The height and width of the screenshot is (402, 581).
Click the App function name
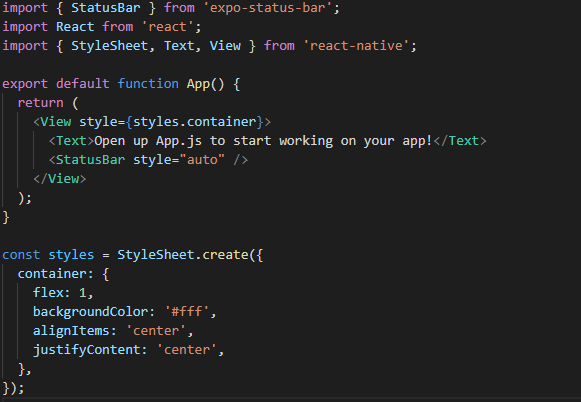(x=198, y=84)
